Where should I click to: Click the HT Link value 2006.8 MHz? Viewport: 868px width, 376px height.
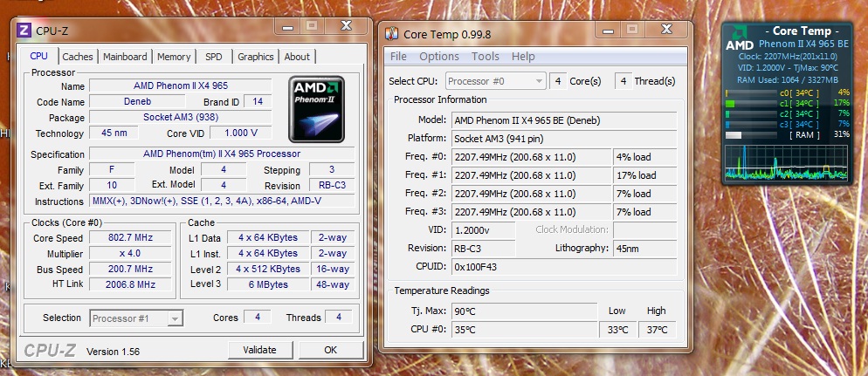tap(130, 284)
